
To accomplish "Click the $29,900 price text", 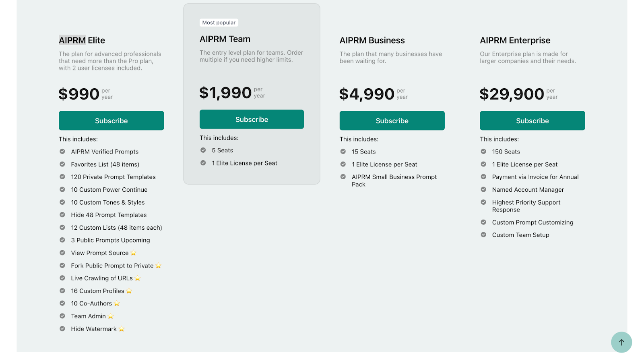I will click(x=512, y=94).
